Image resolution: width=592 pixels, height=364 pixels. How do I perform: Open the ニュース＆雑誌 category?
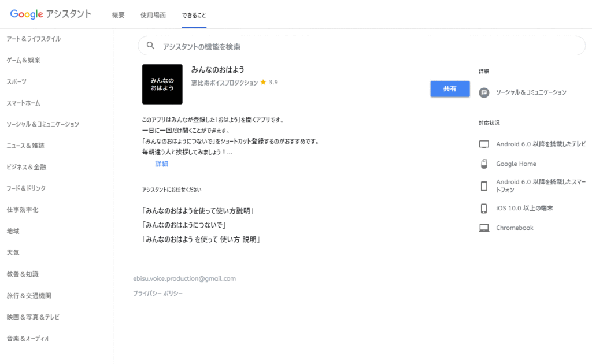coord(25,146)
